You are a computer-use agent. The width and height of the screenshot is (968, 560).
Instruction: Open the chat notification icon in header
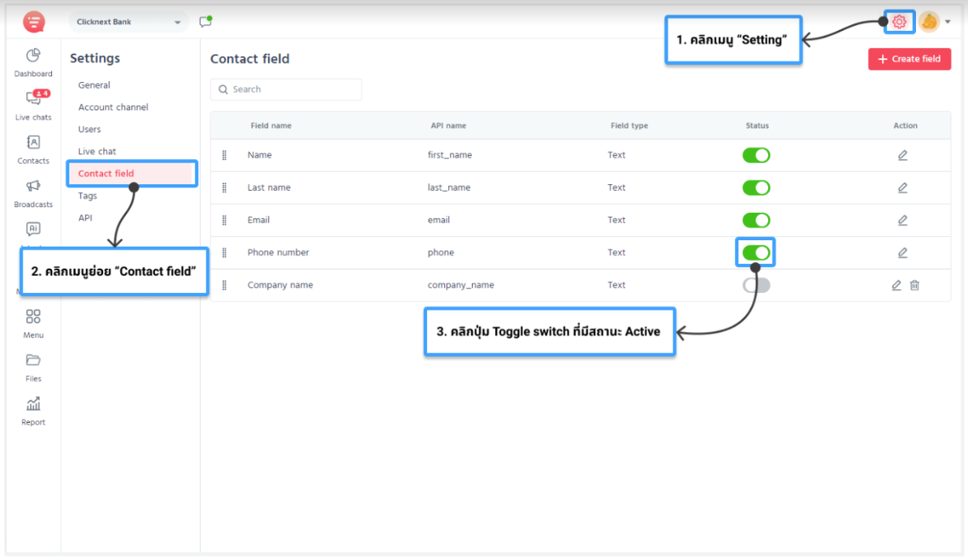click(x=205, y=22)
